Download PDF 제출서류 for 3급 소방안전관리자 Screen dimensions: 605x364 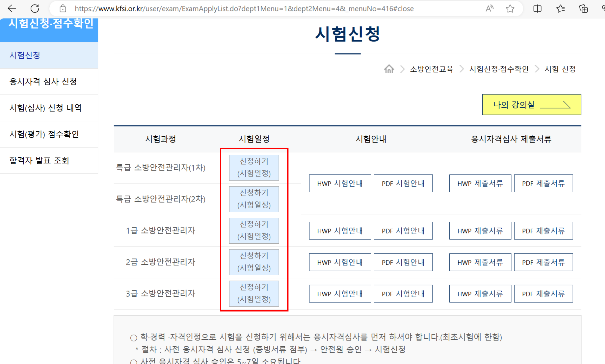tap(543, 294)
